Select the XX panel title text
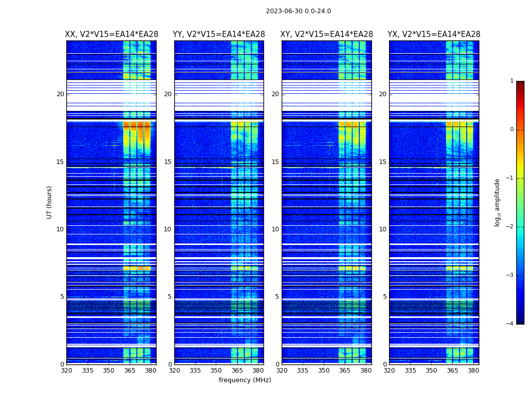This screenshot has width=532, height=405. click(111, 34)
